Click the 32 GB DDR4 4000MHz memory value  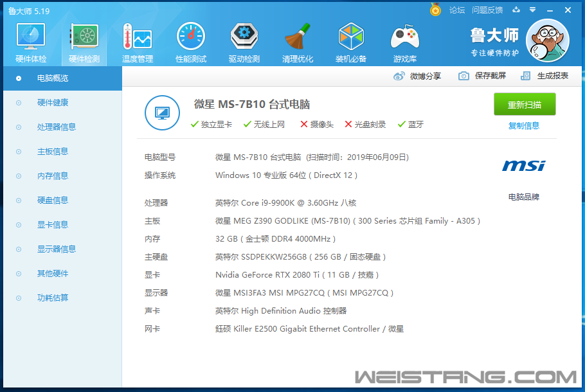tap(275, 239)
